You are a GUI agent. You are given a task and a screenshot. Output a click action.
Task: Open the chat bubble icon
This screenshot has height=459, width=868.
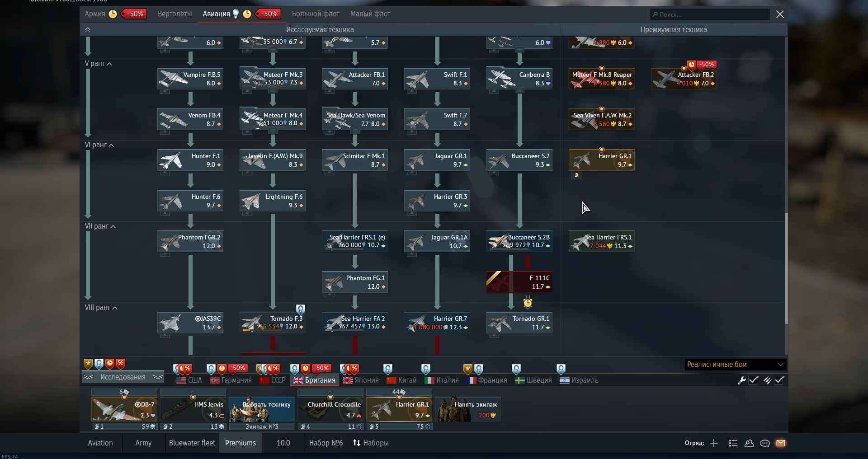click(765, 443)
